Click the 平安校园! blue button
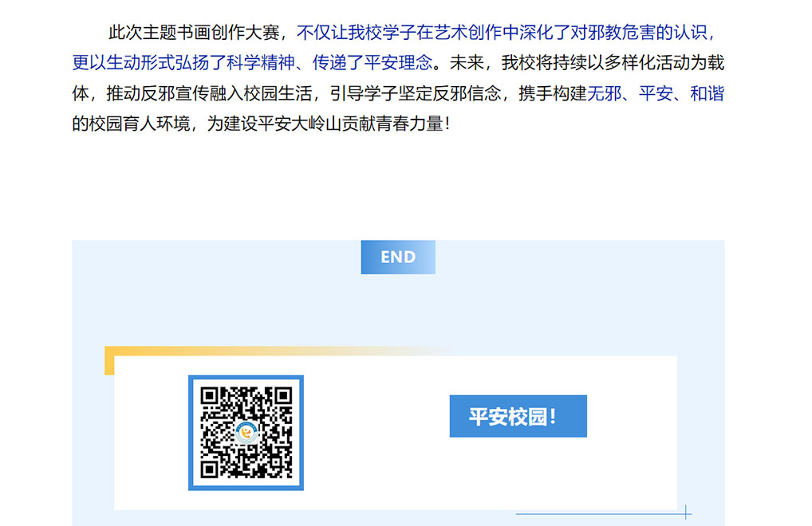Screen dimensions: 812x526 tap(518, 416)
